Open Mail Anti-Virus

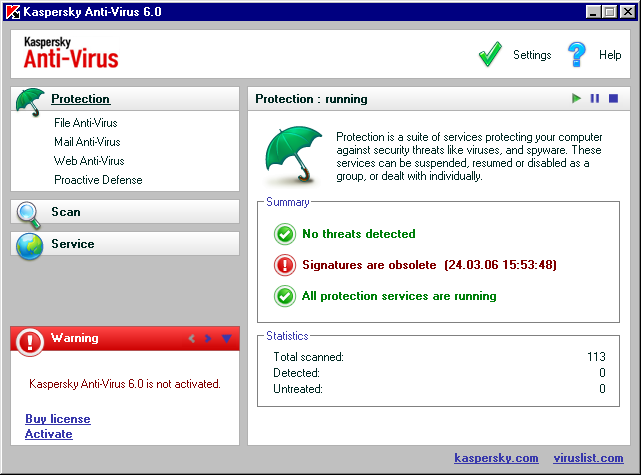87,142
